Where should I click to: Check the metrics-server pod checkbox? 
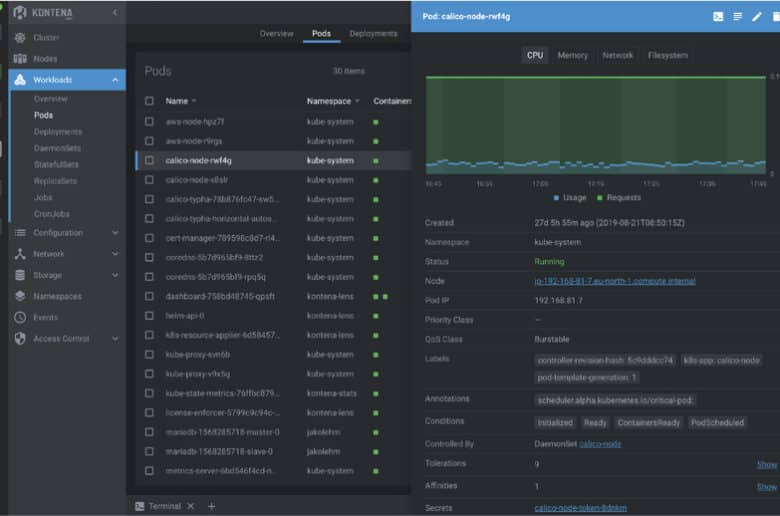coord(149,471)
